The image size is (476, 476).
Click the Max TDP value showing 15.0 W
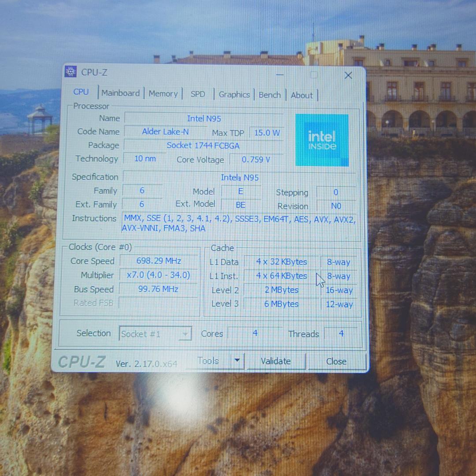(266, 132)
